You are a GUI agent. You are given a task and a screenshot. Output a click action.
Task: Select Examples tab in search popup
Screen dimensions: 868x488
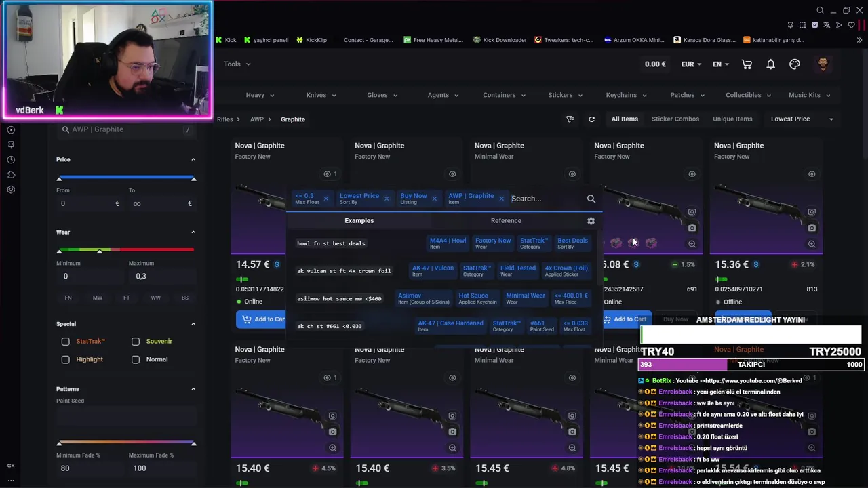359,221
